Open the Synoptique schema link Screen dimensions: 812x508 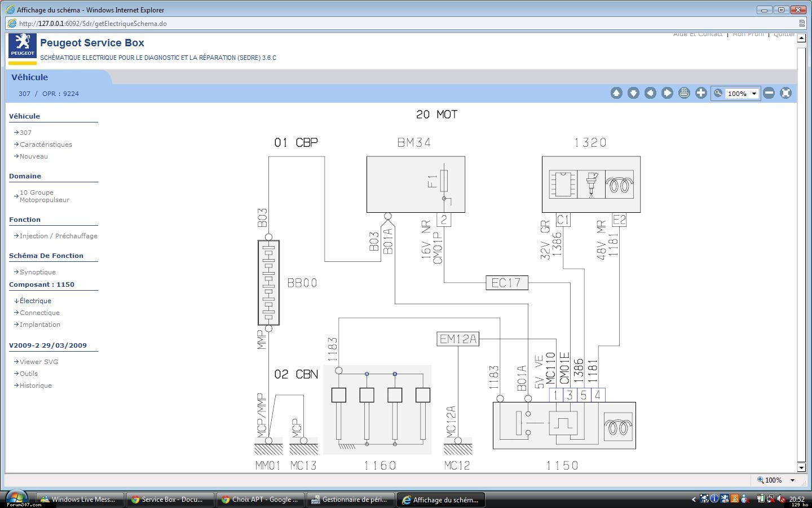(x=38, y=272)
